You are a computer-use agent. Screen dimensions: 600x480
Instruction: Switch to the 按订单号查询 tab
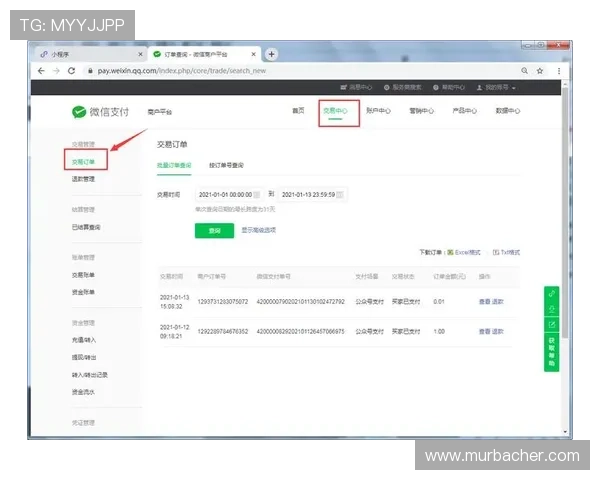pyautogui.click(x=226, y=165)
